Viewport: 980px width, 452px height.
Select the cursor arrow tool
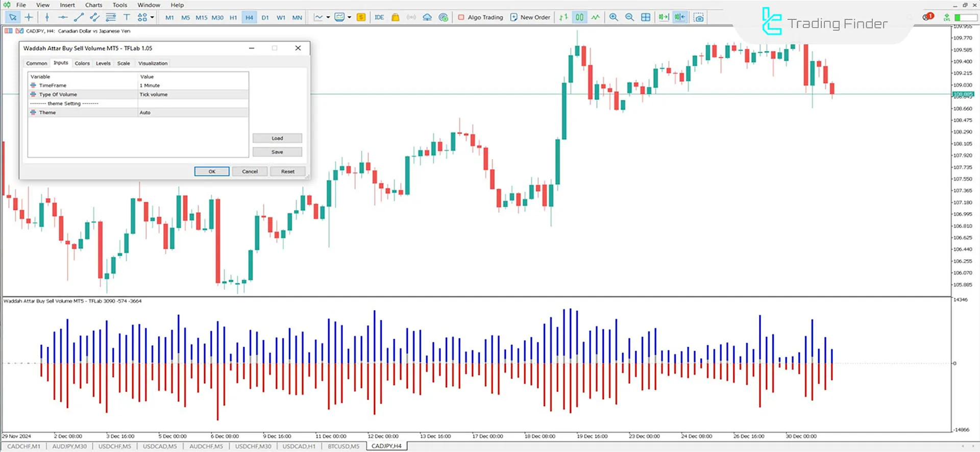[x=13, y=17]
